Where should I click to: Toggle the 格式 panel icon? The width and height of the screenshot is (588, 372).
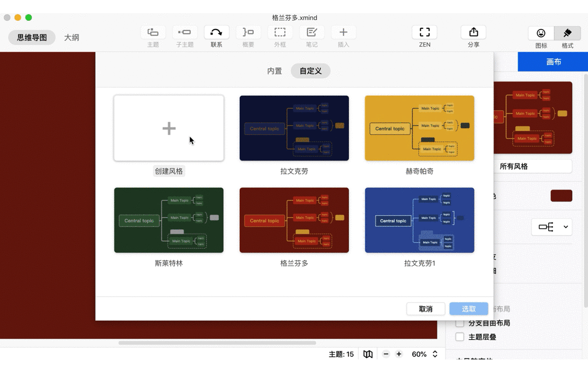coord(567,33)
